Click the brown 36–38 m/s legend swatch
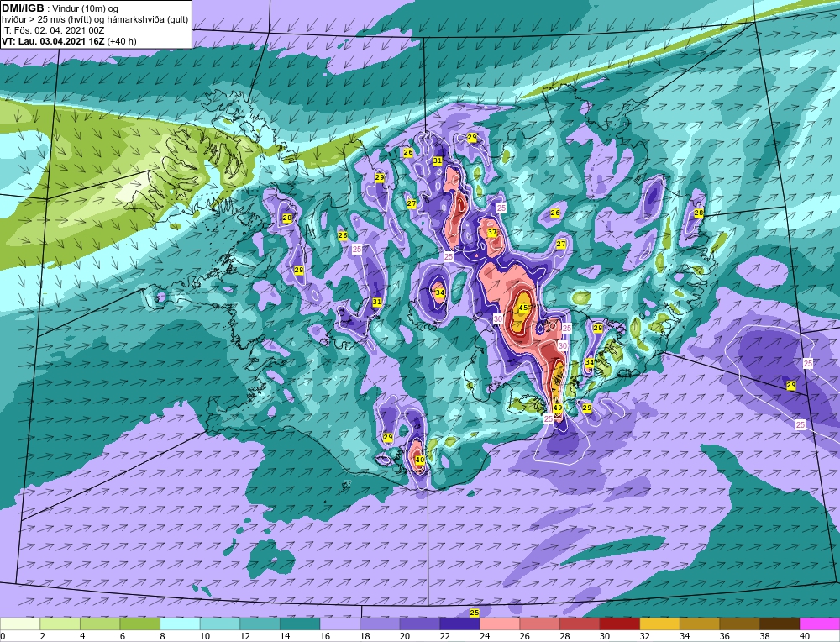840x642 pixels. (x=739, y=624)
